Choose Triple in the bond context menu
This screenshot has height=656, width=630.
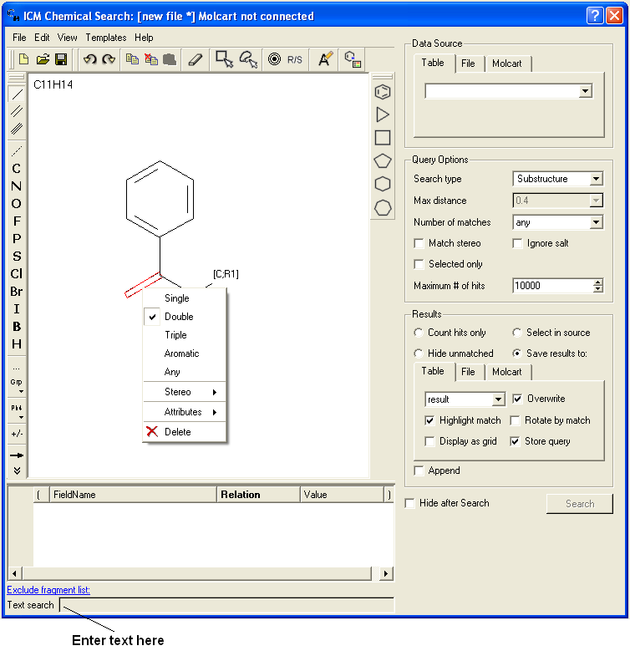[x=176, y=335]
